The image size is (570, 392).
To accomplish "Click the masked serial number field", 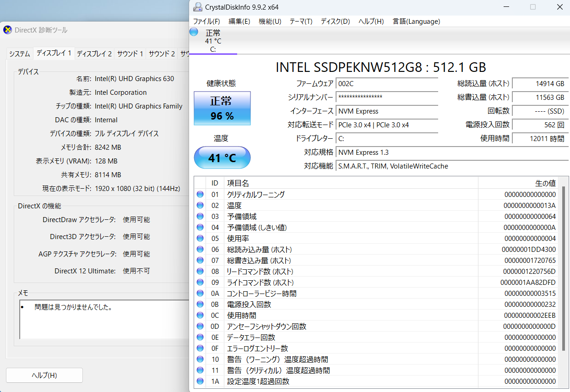I will pyautogui.click(x=387, y=98).
